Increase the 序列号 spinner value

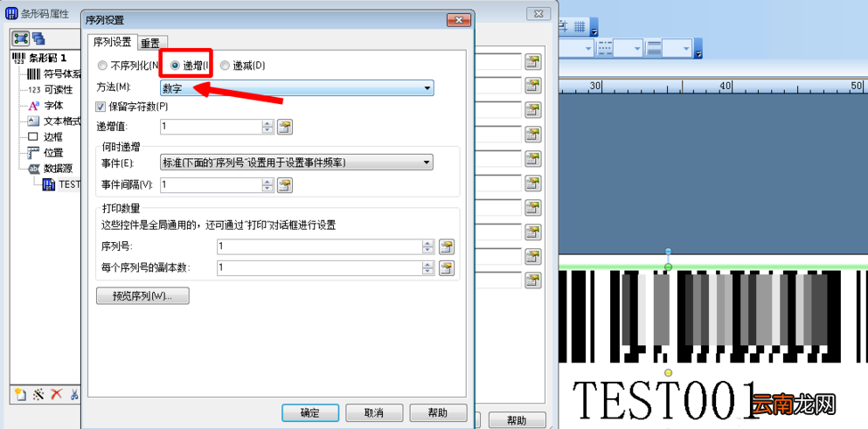point(428,243)
